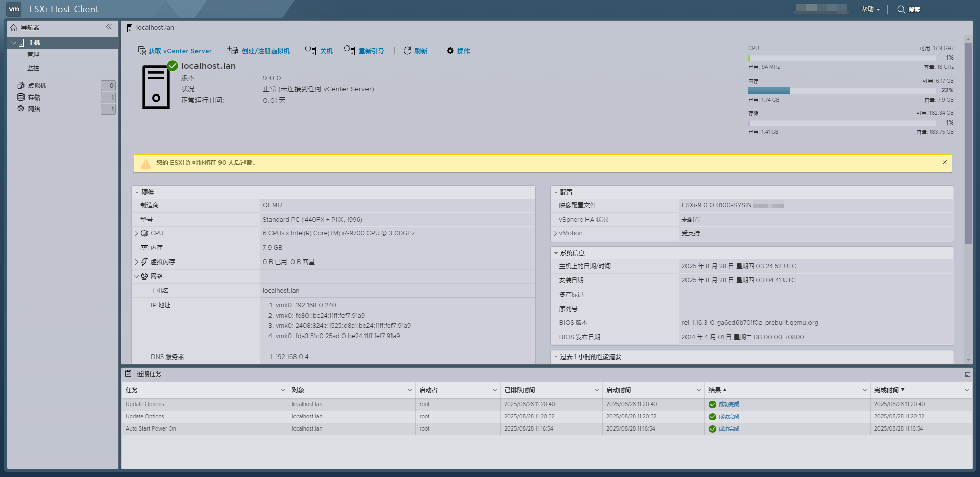Click the network icon in navigator
Image resolution: width=980 pixels, height=477 pixels.
point(21,109)
